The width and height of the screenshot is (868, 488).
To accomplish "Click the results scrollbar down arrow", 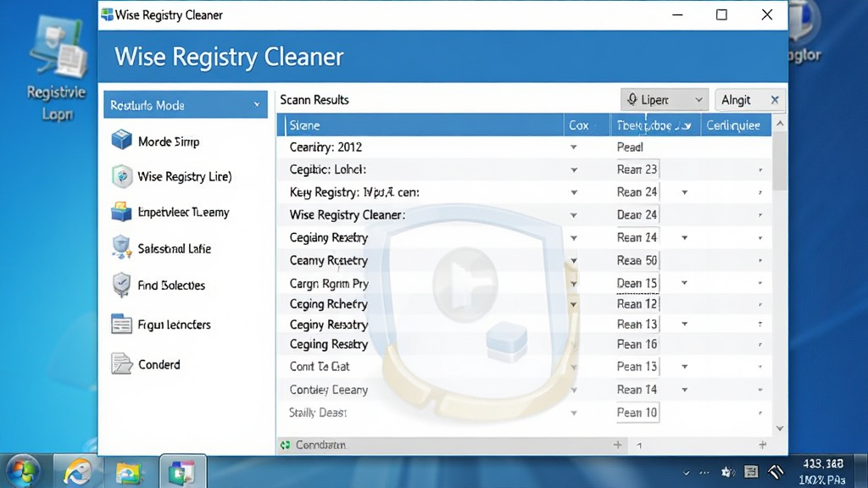I will coord(780,428).
